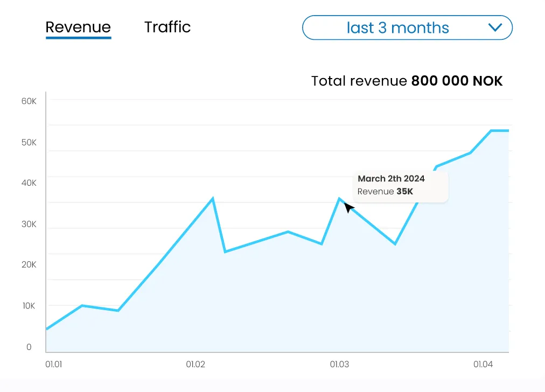This screenshot has height=392, width=545.
Task: Select the Revenue tab
Action: [78, 27]
